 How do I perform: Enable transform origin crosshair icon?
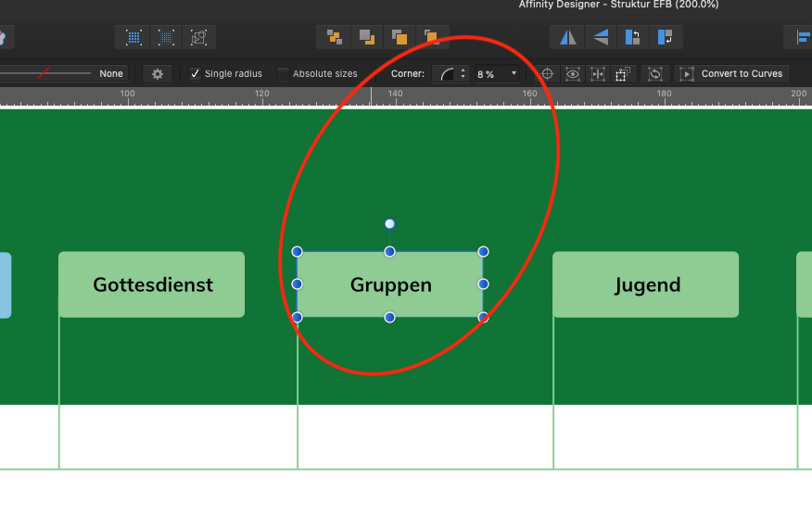547,74
